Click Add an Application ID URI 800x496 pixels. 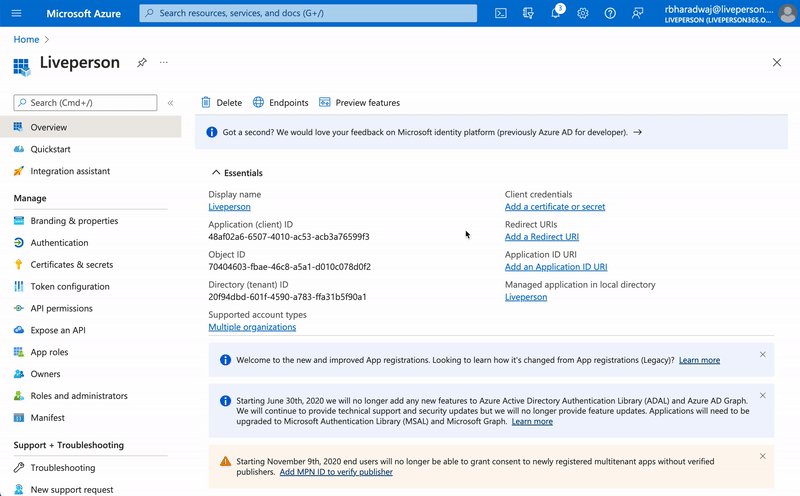coord(556,267)
